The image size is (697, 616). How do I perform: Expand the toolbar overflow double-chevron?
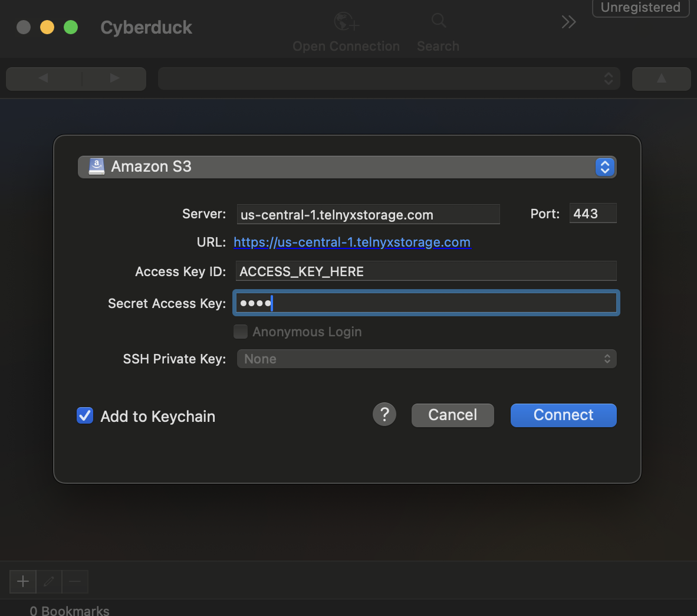point(568,22)
